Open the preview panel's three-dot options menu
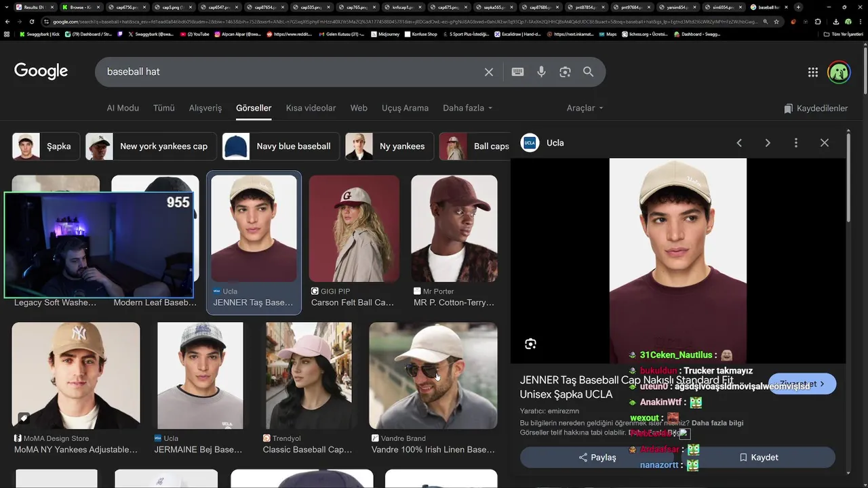This screenshot has height=488, width=868. click(796, 143)
